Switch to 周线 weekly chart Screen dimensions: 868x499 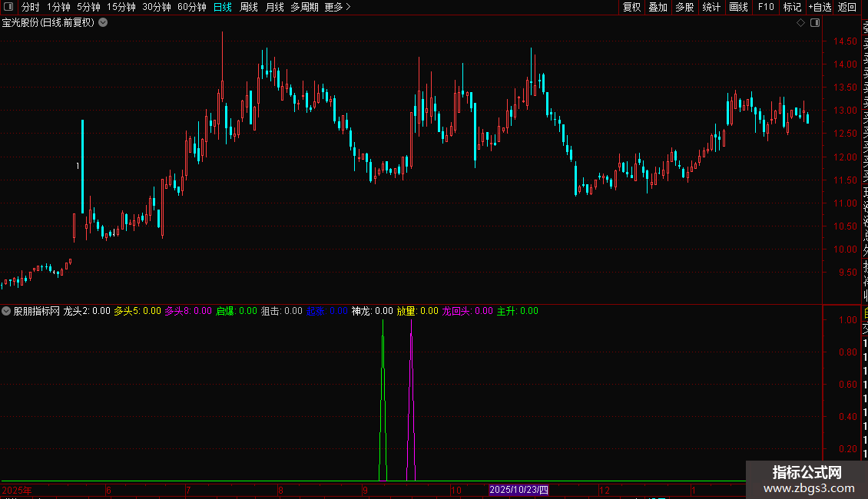point(249,7)
